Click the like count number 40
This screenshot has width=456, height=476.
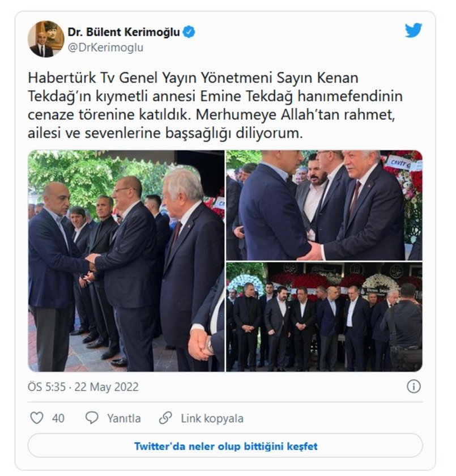click(x=58, y=418)
